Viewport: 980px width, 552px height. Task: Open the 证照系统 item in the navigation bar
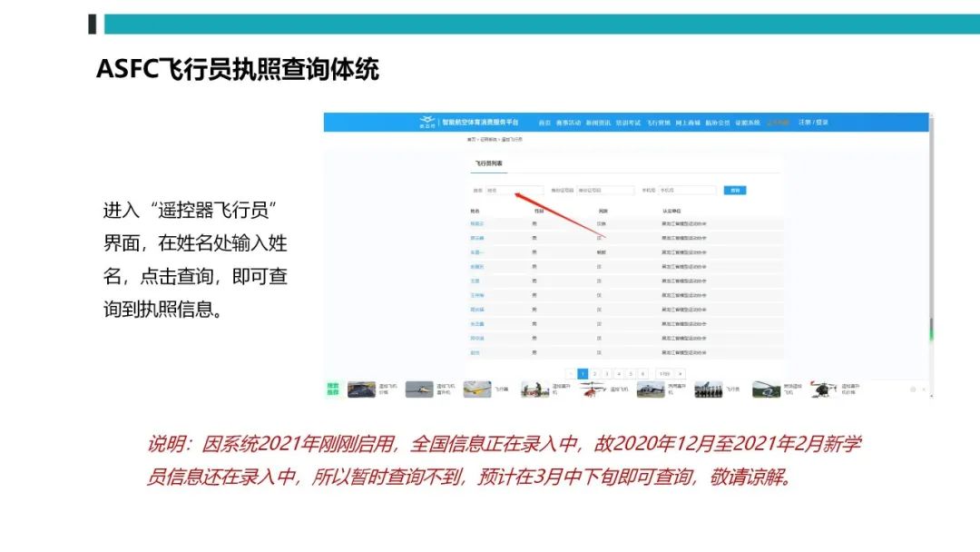tap(748, 123)
